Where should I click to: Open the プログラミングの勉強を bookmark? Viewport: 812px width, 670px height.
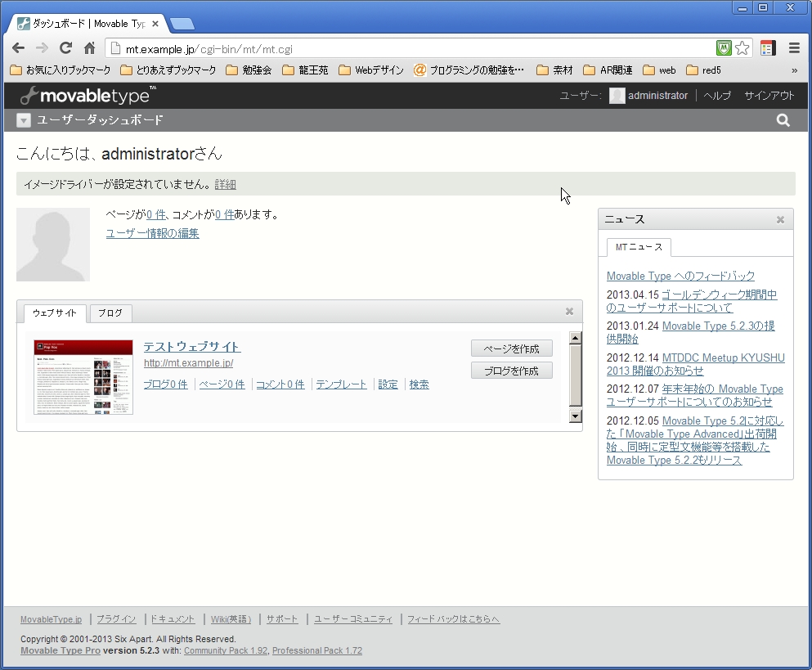[x=469, y=70]
